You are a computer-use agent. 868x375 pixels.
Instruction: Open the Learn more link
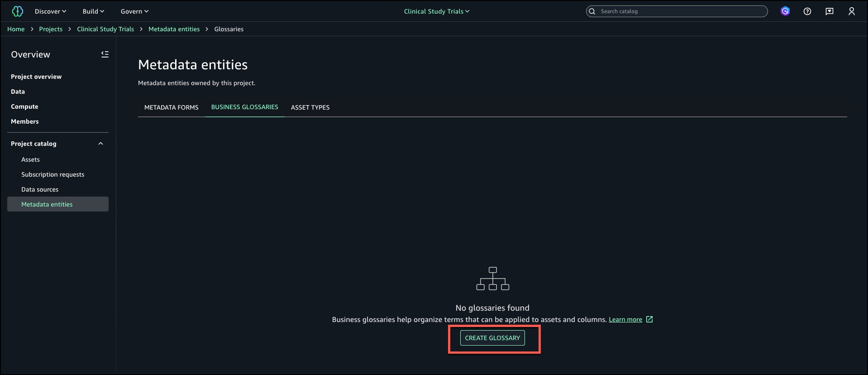click(x=625, y=320)
